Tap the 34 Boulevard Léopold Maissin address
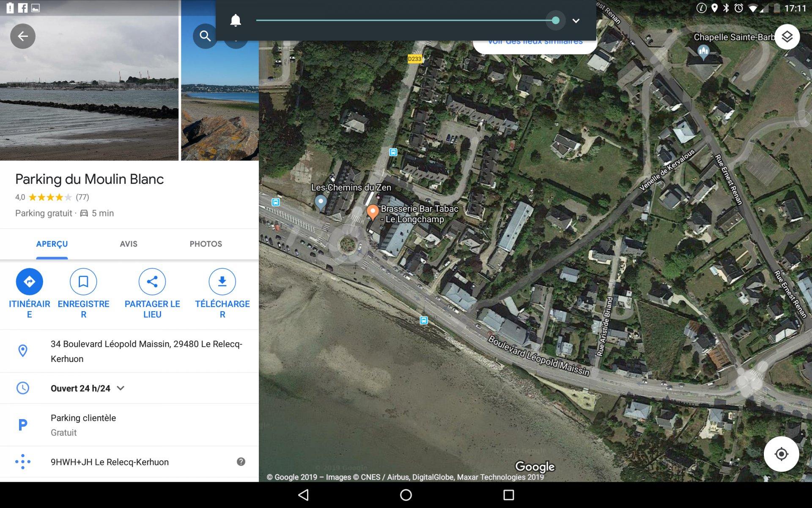 click(146, 351)
